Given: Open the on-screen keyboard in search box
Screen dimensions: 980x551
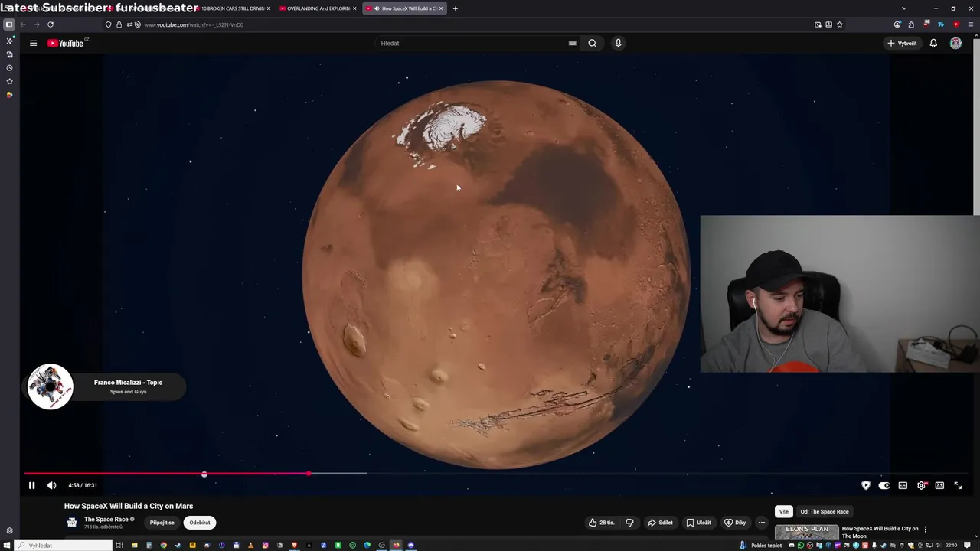Looking at the screenshot, I should (x=572, y=43).
